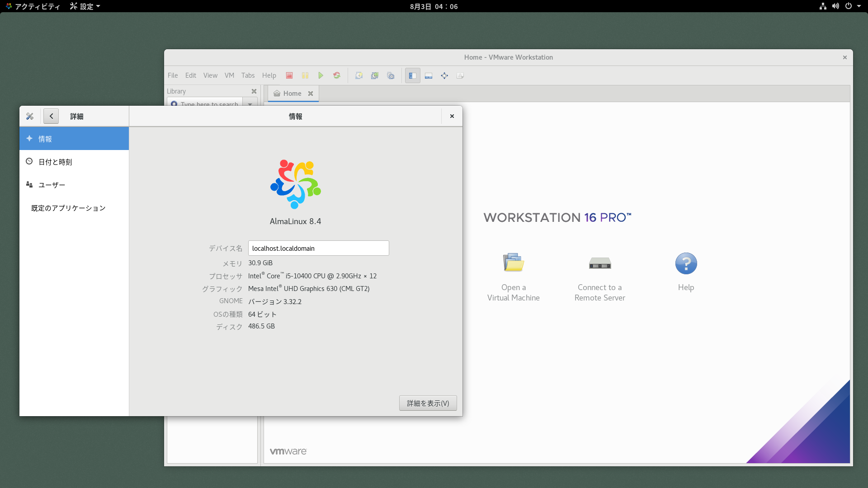Close the Home tab with its X icon
Image resolution: width=868 pixels, height=488 pixels.
(x=311, y=94)
